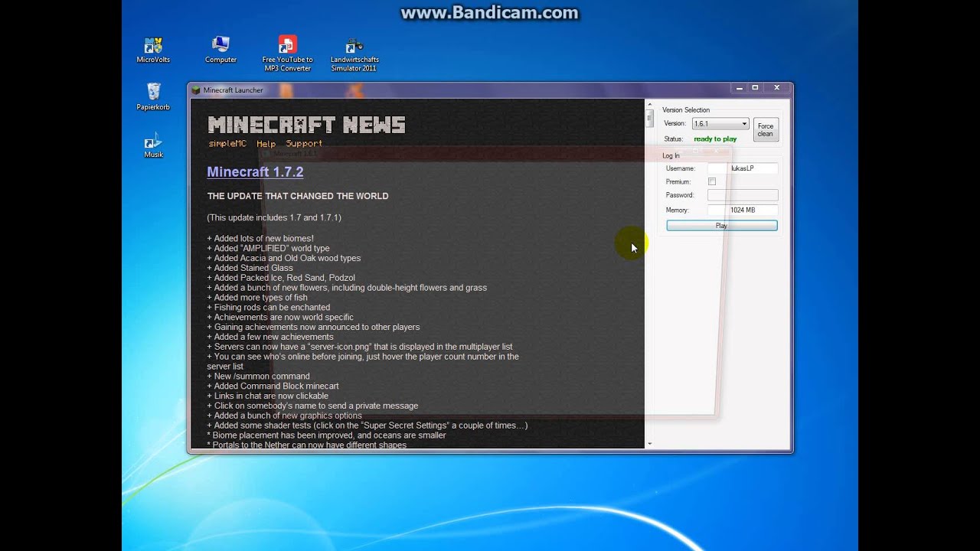Click the Memory field showing 1024 MB
Image resolution: width=980 pixels, height=551 pixels.
743,210
